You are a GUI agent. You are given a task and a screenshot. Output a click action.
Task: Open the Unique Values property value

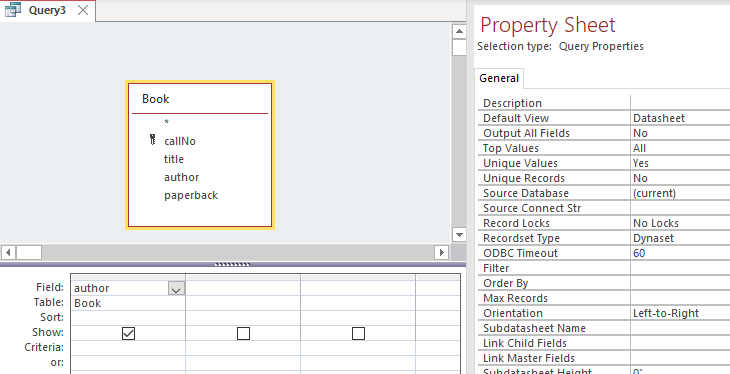click(x=680, y=163)
